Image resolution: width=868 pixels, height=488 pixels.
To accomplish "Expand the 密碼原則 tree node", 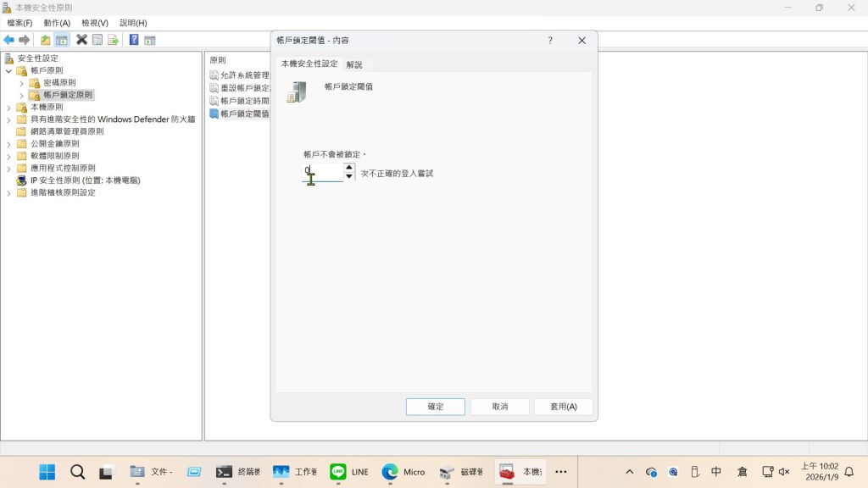I will [21, 83].
